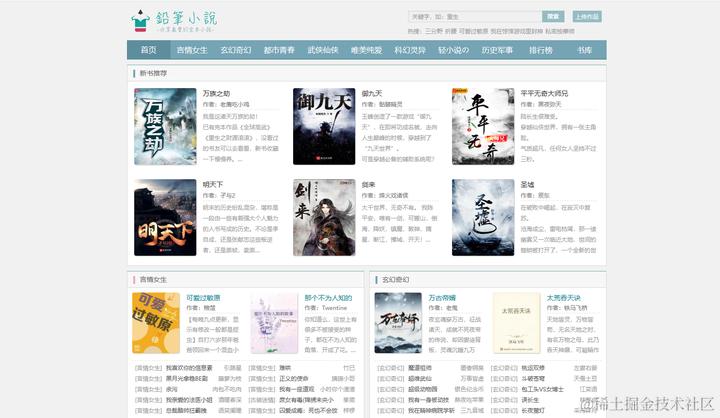
Task: Click the 平平无奇大师兄 title link
Action: click(545, 93)
